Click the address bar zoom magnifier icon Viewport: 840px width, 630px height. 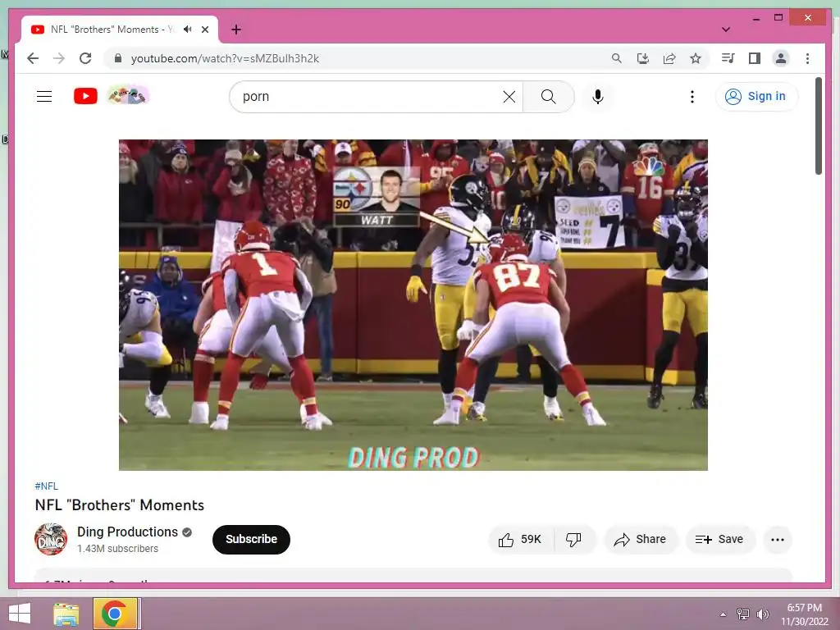click(x=617, y=58)
